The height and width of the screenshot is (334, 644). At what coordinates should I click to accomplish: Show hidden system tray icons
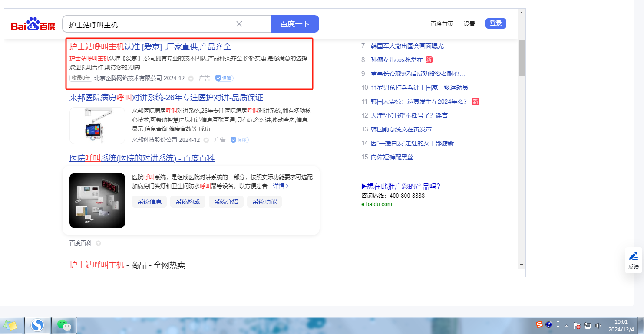[566, 325]
